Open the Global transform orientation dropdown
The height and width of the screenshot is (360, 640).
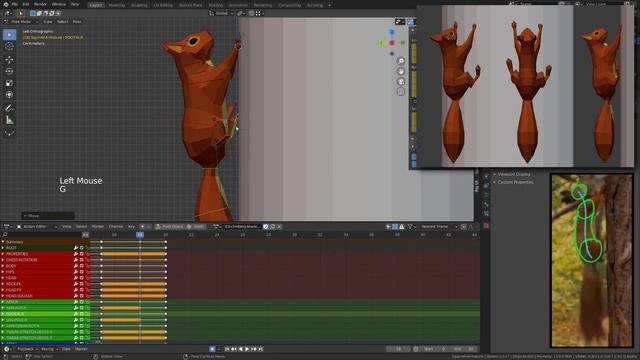coord(221,13)
